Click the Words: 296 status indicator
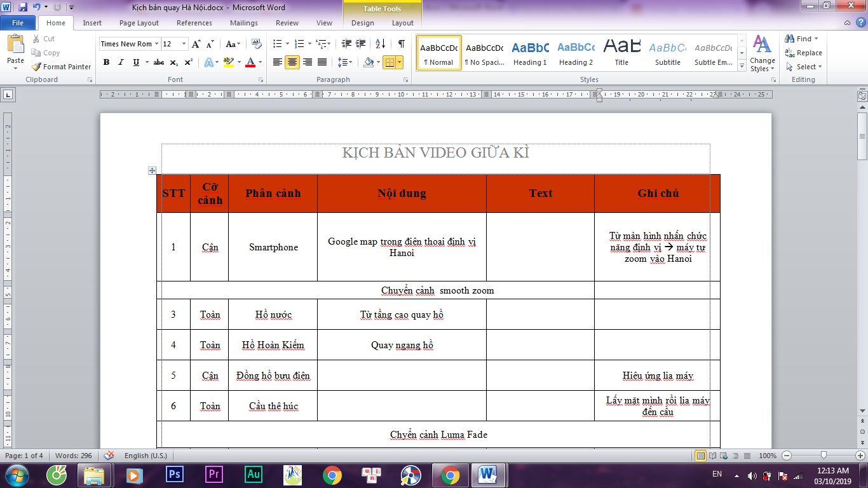This screenshot has height=488, width=868. click(73, 456)
